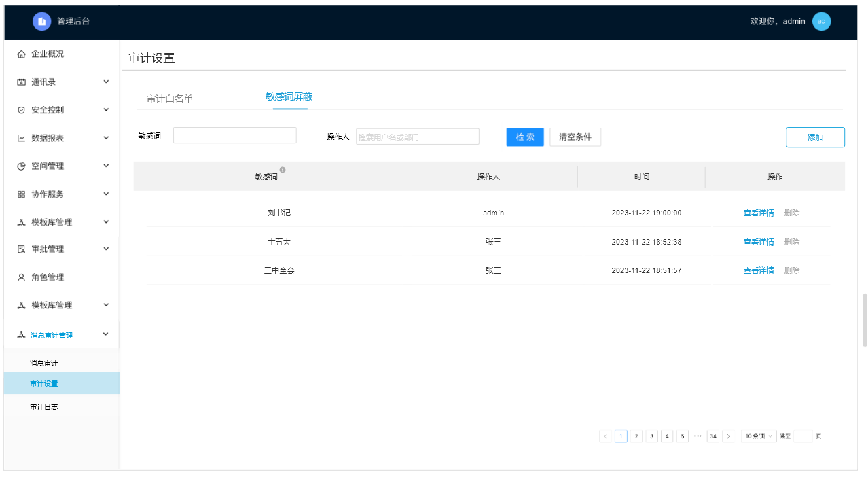Jump to last page 34

(x=713, y=436)
